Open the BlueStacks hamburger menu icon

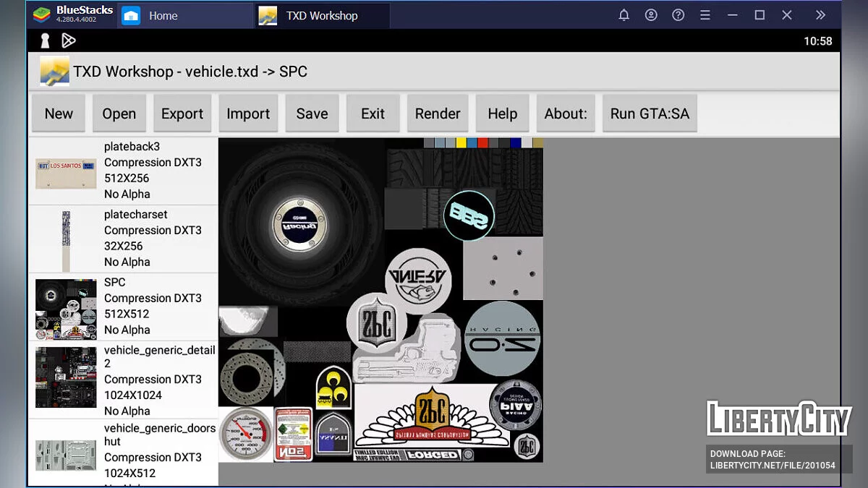705,15
